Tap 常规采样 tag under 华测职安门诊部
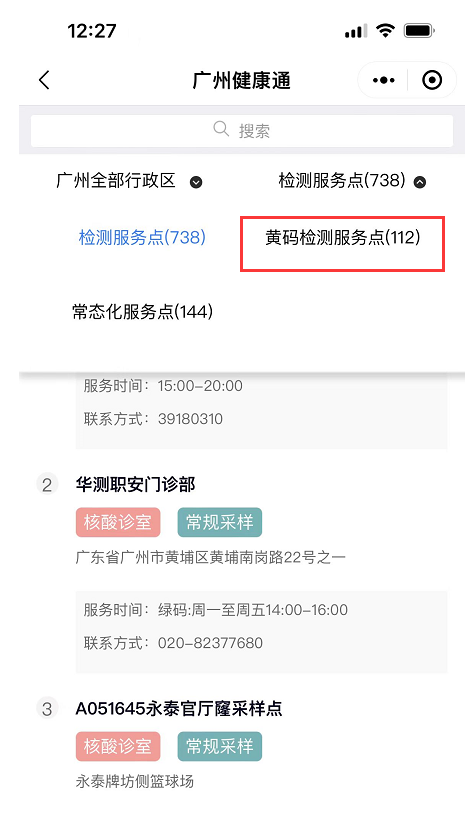Image resolution: width=472 pixels, height=814 pixels. (220, 522)
